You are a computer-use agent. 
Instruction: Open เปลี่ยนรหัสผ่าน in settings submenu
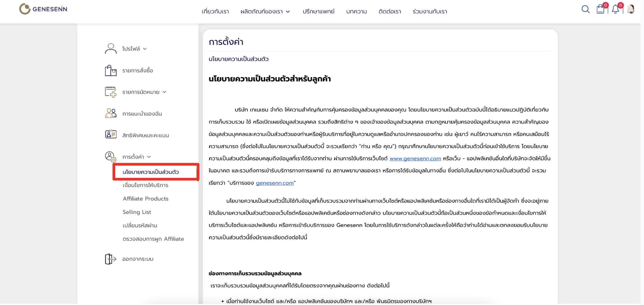pos(140,225)
